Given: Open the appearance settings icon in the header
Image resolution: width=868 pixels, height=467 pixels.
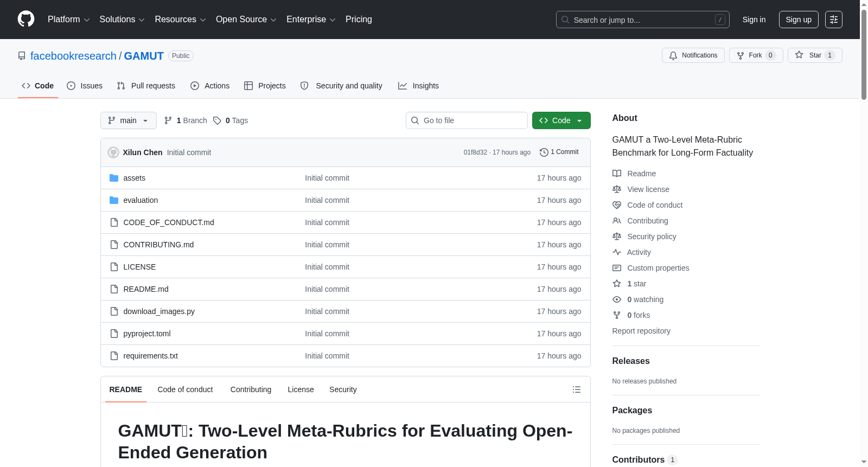Looking at the screenshot, I should coord(833,20).
